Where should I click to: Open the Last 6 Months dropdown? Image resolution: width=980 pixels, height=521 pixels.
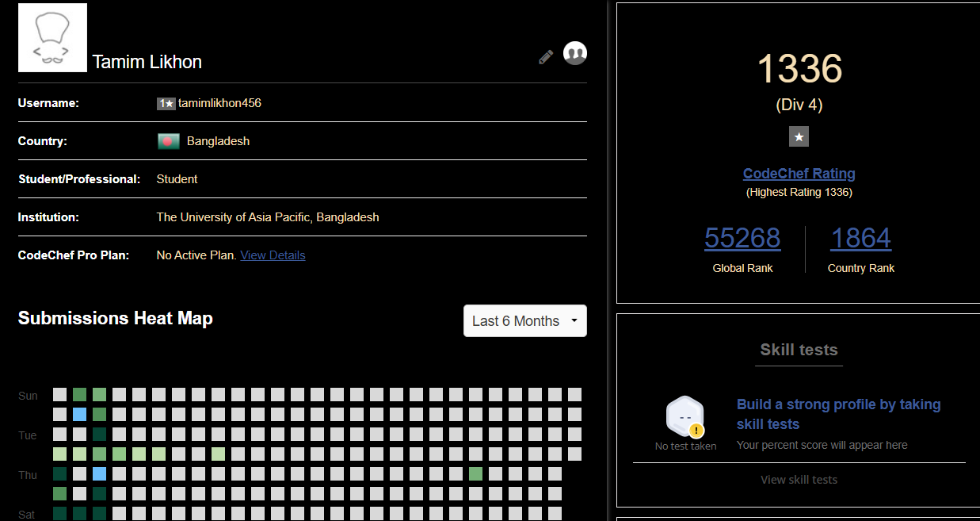tap(524, 321)
